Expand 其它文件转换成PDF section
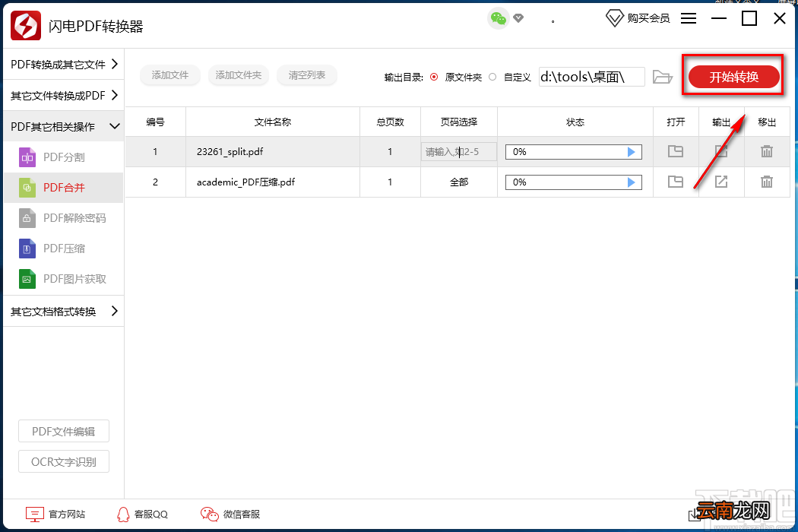The image size is (798, 532). point(64,95)
